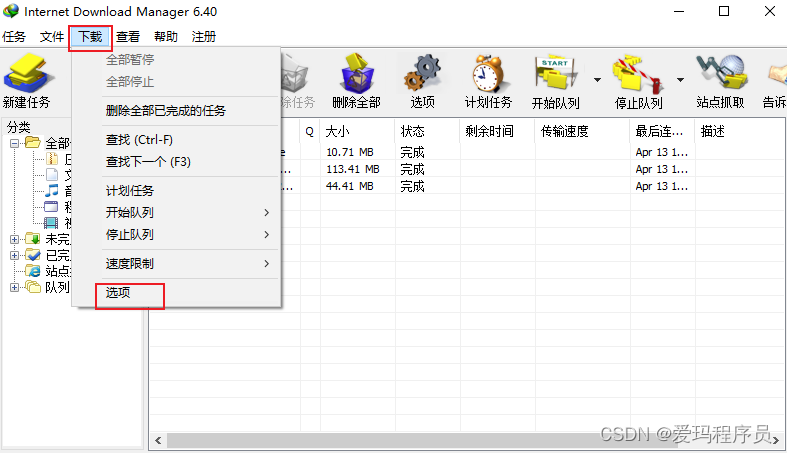Open 选项 gear icon in toolbar
This screenshot has height=453, width=787.
click(423, 73)
